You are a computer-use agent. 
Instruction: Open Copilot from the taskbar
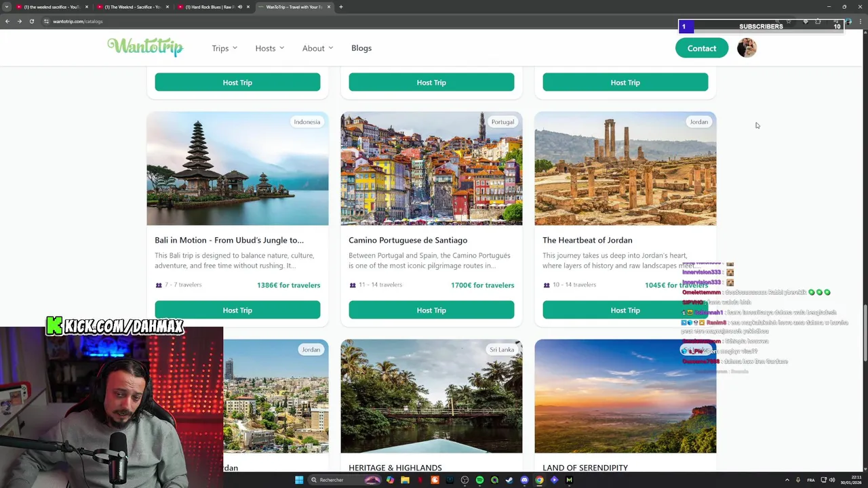click(390, 480)
